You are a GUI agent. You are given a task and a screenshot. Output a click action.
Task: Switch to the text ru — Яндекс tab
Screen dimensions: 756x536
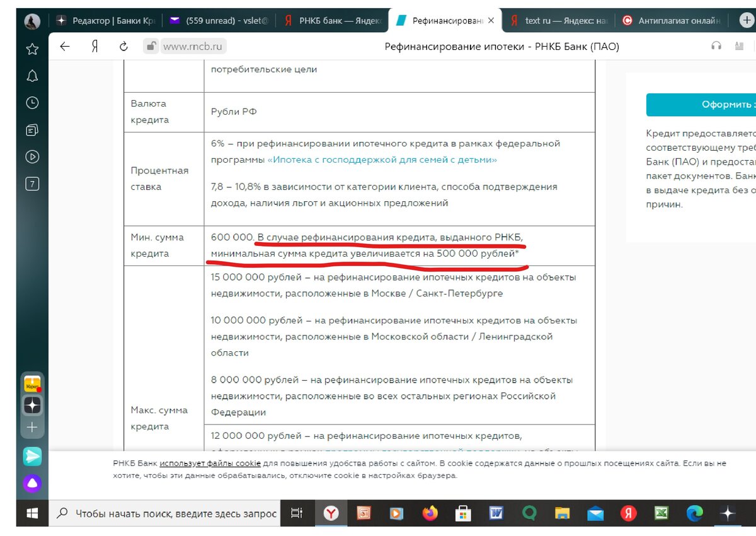[559, 21]
